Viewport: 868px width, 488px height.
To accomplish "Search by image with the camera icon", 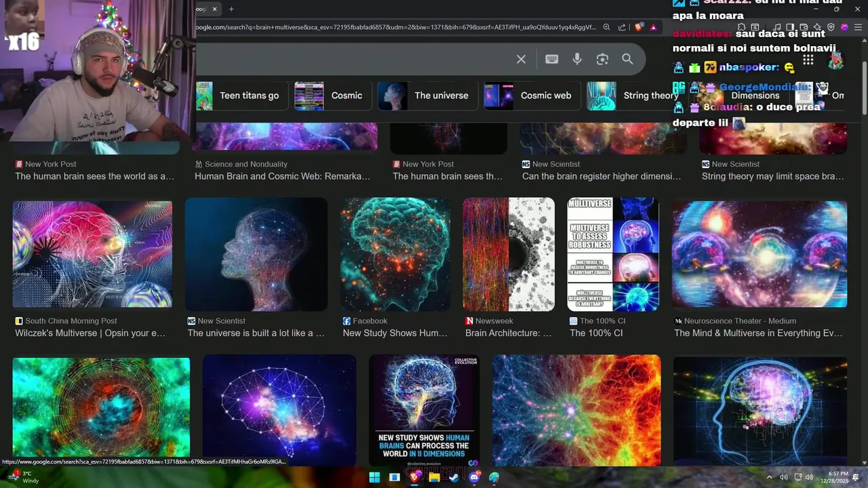I will click(x=602, y=60).
